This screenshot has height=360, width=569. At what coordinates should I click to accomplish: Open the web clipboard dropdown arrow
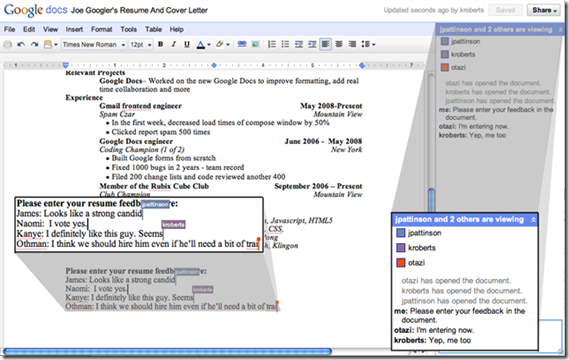(56, 45)
